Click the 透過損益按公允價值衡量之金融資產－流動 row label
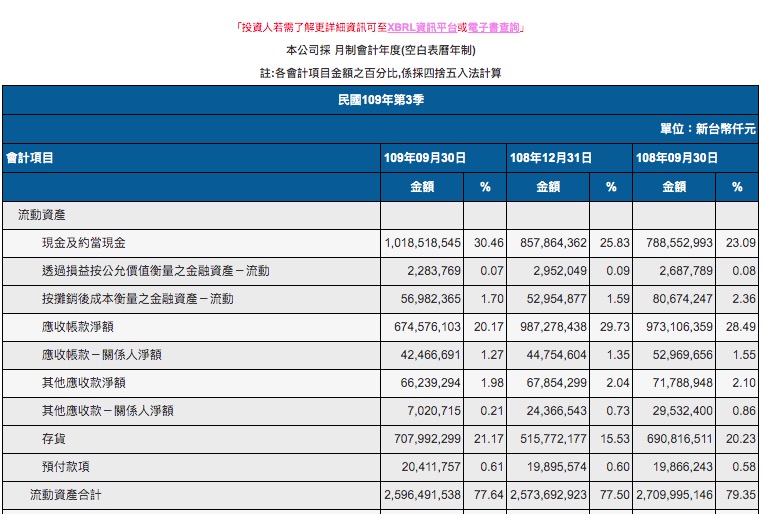This screenshot has height=514, width=764. (x=155, y=271)
